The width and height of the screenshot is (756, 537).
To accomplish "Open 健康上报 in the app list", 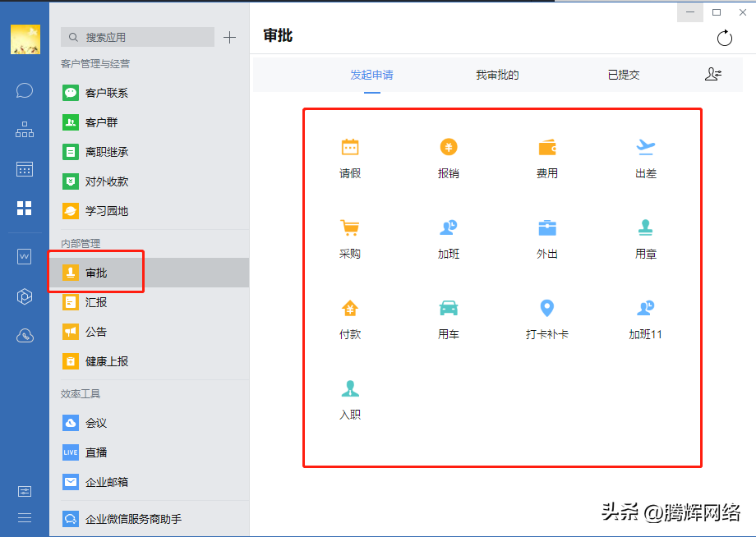I will (x=149, y=361).
